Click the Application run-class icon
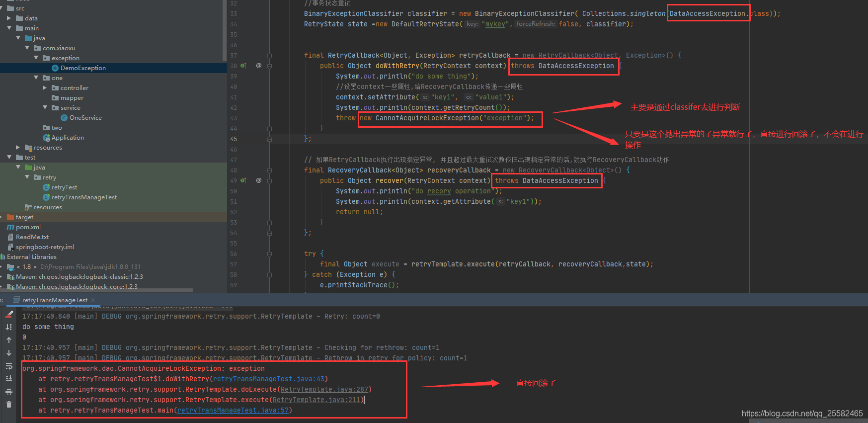This screenshot has width=868, height=423. pos(46,138)
